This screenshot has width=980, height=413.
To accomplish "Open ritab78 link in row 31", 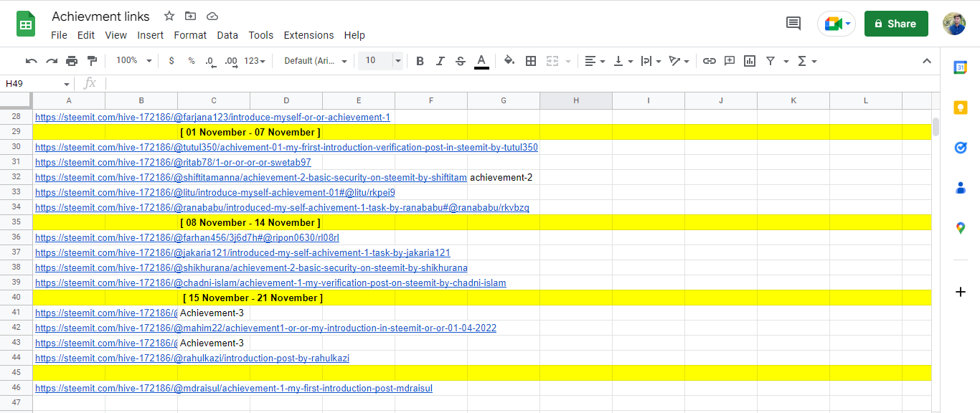I will [173, 162].
